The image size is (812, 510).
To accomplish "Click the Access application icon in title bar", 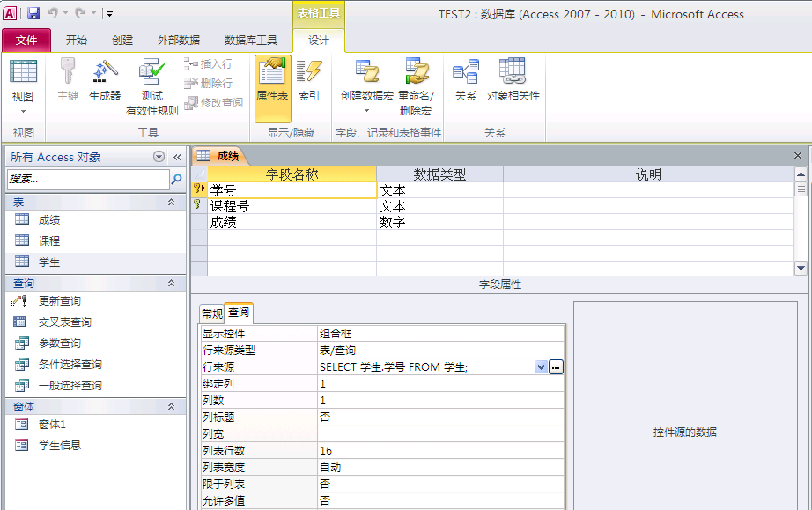I will [10, 13].
